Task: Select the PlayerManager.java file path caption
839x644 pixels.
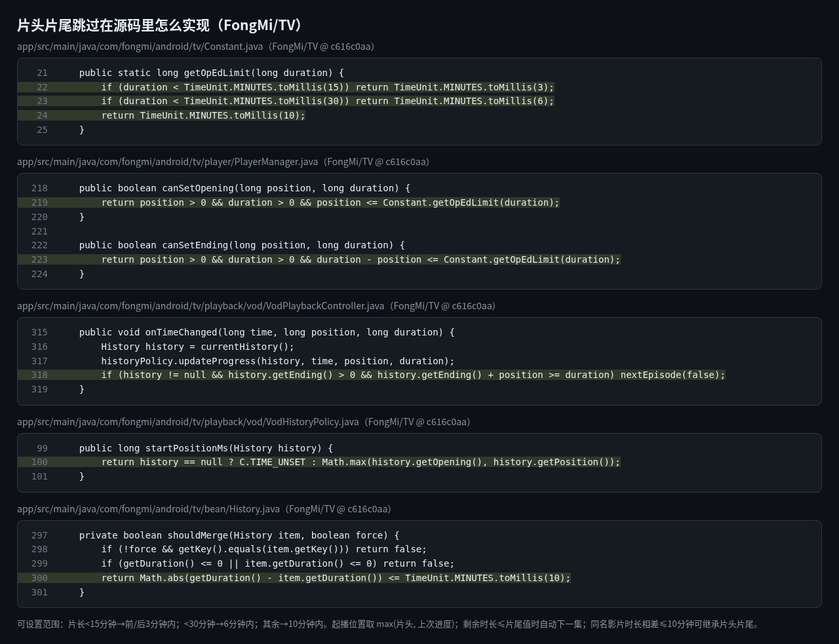Action: point(223,162)
